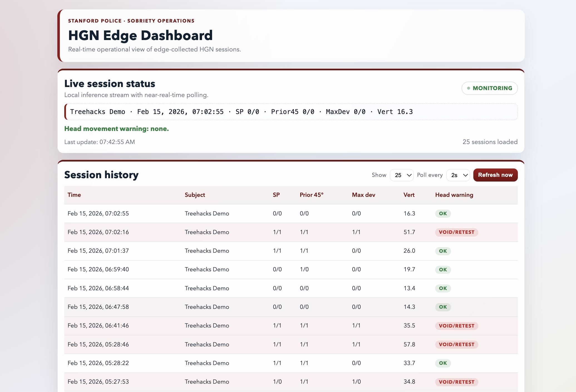Click the Vert column header
Image resolution: width=576 pixels, height=392 pixels.
(x=409, y=195)
